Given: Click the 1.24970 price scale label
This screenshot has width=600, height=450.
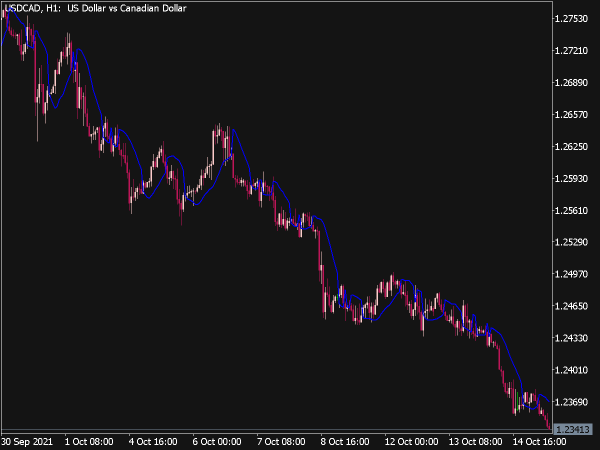Looking at the screenshot, I should [x=571, y=274].
